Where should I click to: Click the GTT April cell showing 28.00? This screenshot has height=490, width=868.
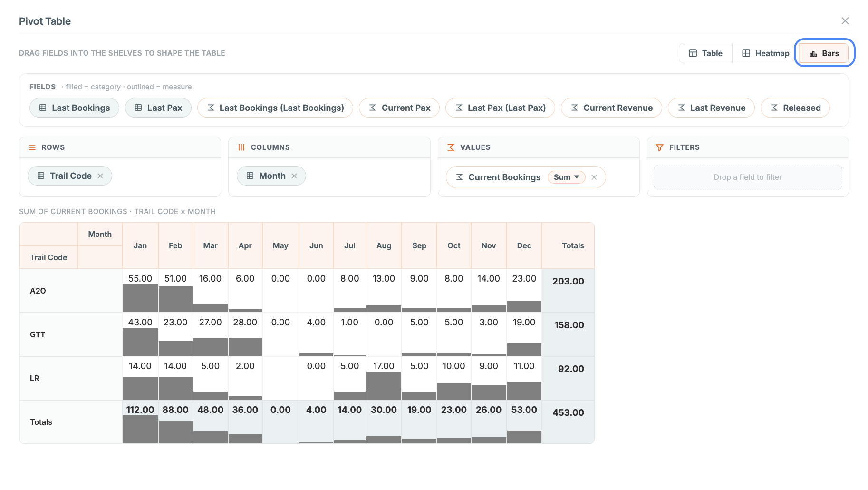245,334
